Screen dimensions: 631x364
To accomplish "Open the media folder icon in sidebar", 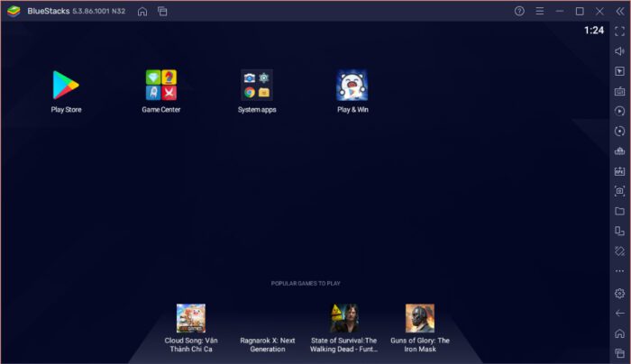I will pyautogui.click(x=620, y=211).
